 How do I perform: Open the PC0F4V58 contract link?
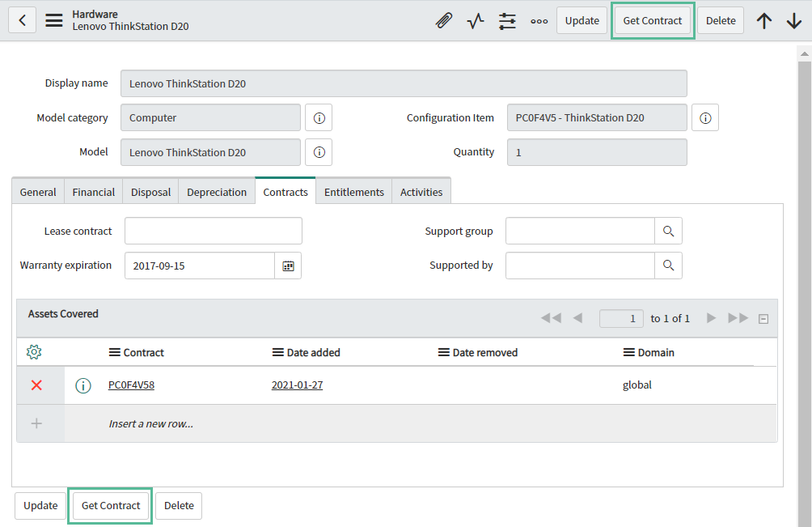(x=132, y=385)
